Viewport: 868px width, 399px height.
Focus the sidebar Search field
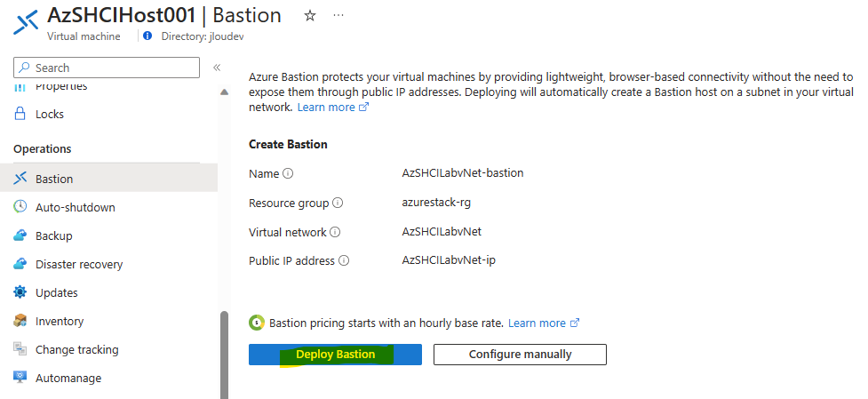coord(107,68)
